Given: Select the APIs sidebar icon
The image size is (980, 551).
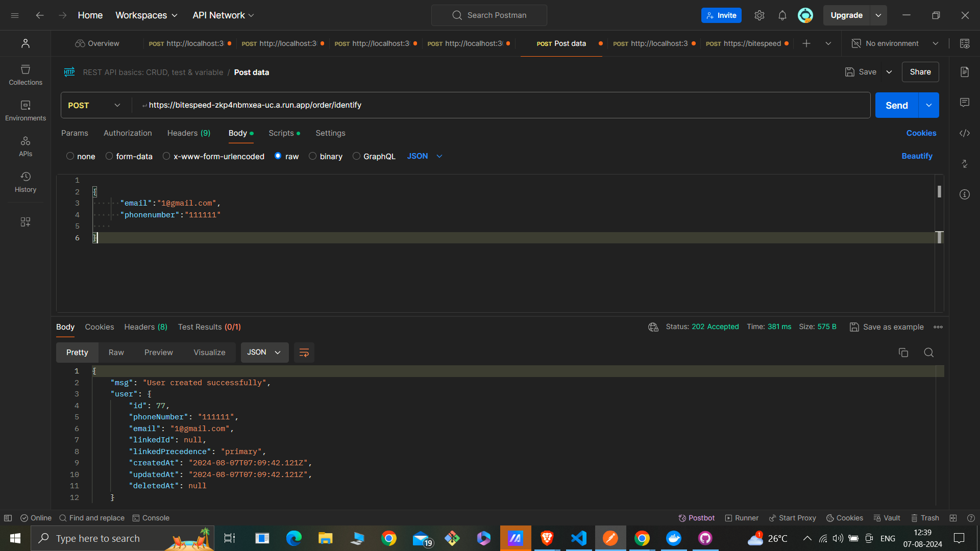Looking at the screenshot, I should click(25, 145).
